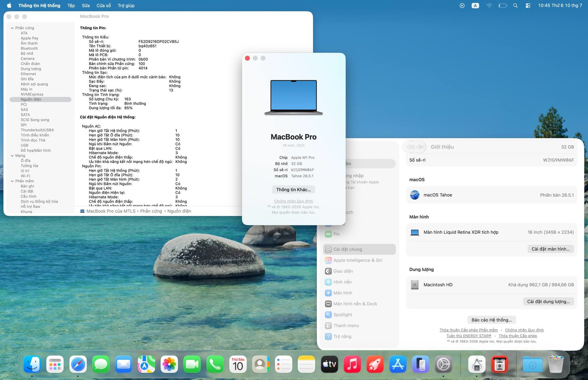Click Cài đặt màn hình... button
The image size is (588, 380).
tap(550, 249)
